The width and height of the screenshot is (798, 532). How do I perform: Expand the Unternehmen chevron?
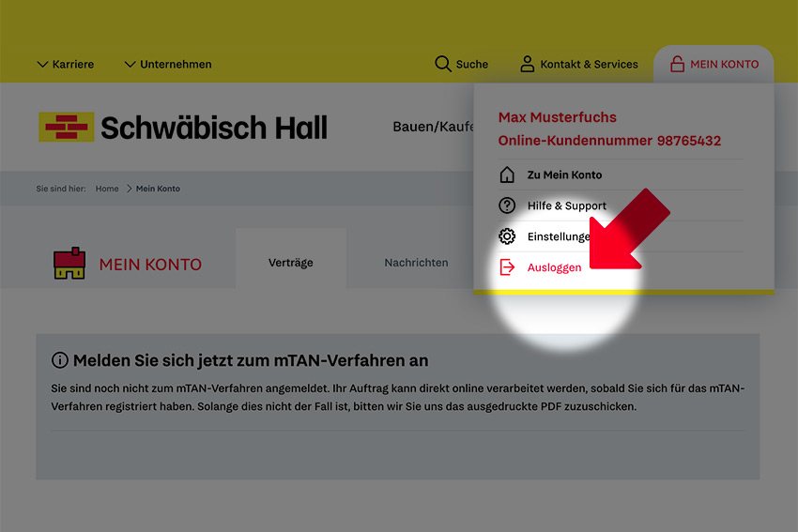(x=130, y=65)
